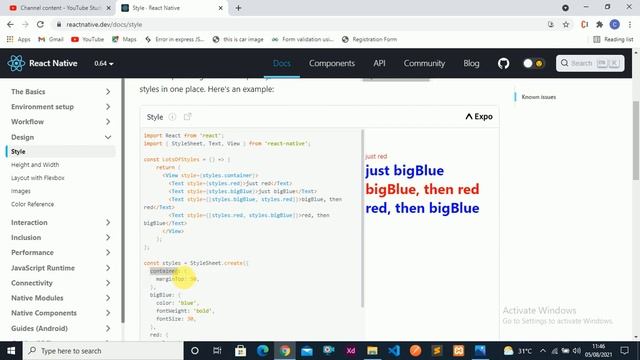Open Chrome profile avatar icon
Viewport: 640px width, 360px height.
click(615, 24)
